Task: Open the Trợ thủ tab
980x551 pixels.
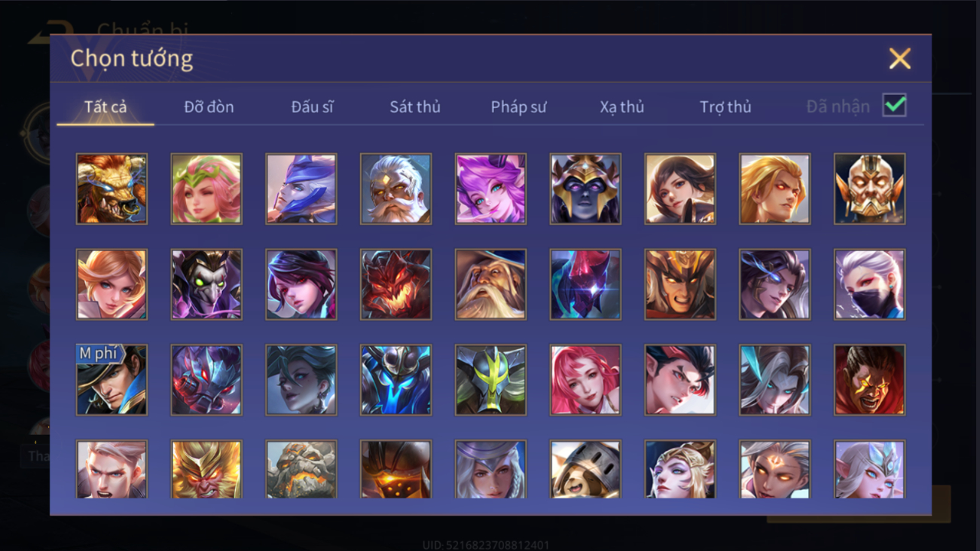Action: 725,107
